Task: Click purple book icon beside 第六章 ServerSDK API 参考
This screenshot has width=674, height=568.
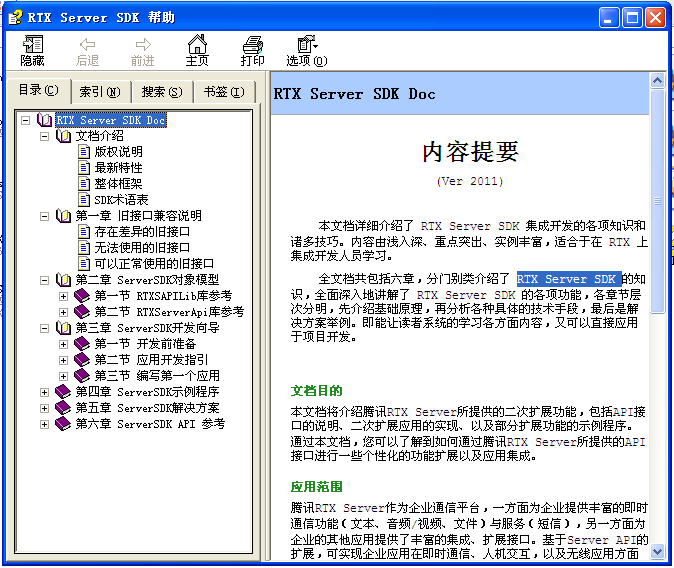Action: (x=63, y=424)
